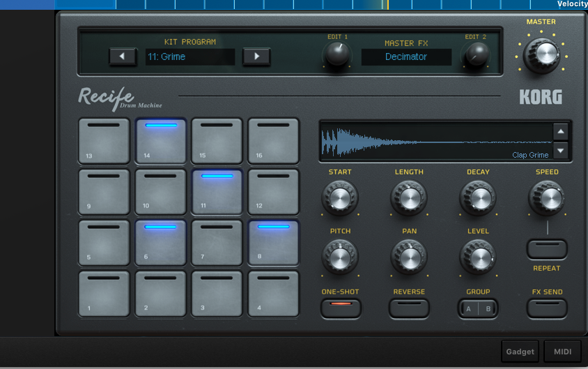This screenshot has height=369, width=588.
Task: Open the Master FX selector showing Decimator
Action: 406,57
